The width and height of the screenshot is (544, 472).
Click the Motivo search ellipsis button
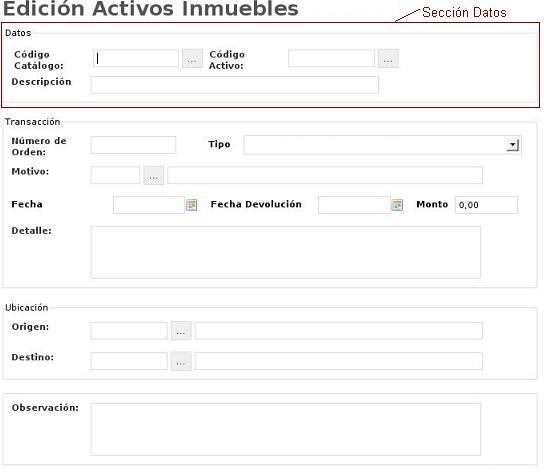(154, 175)
